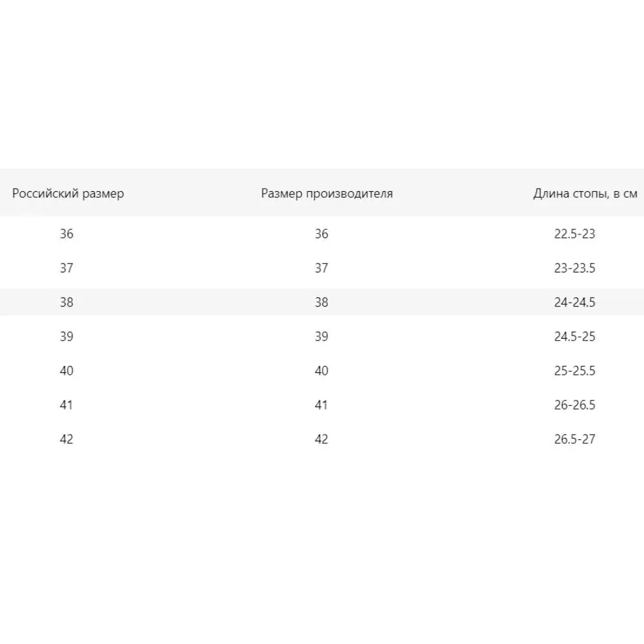Click foot length 22.5-23 value
The height and width of the screenshot is (644, 644).
[574, 234]
